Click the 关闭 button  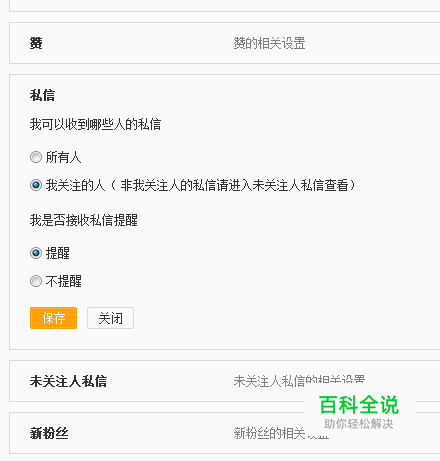pos(110,318)
